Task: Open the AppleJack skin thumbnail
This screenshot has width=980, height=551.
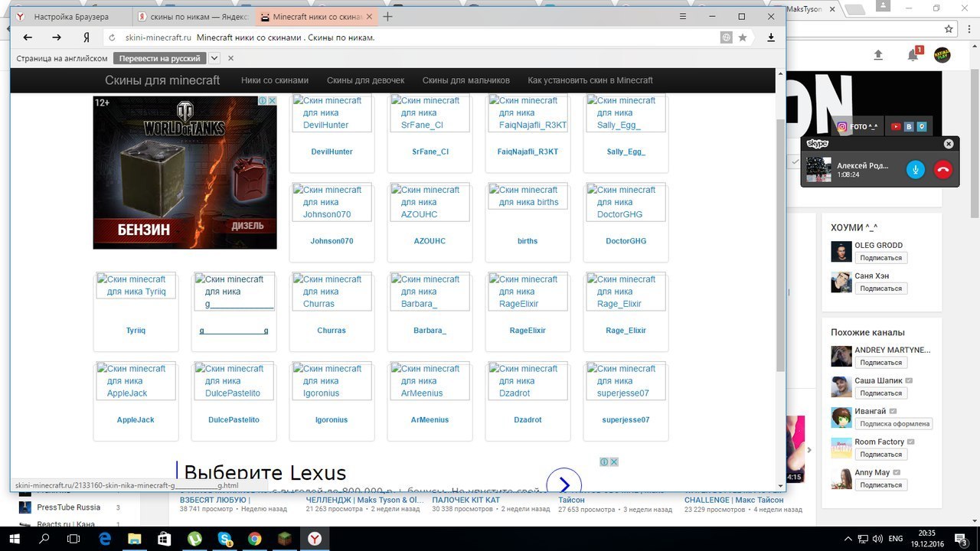Action: (x=136, y=381)
